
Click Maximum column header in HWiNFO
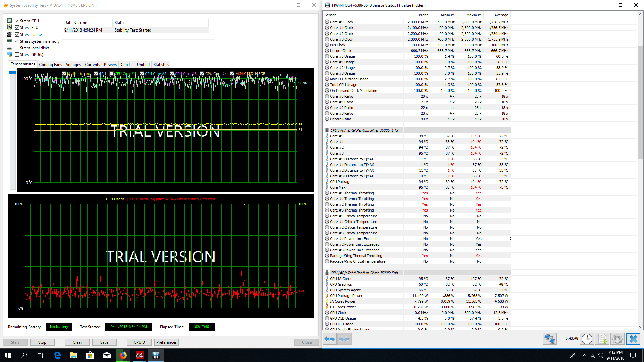470,15
